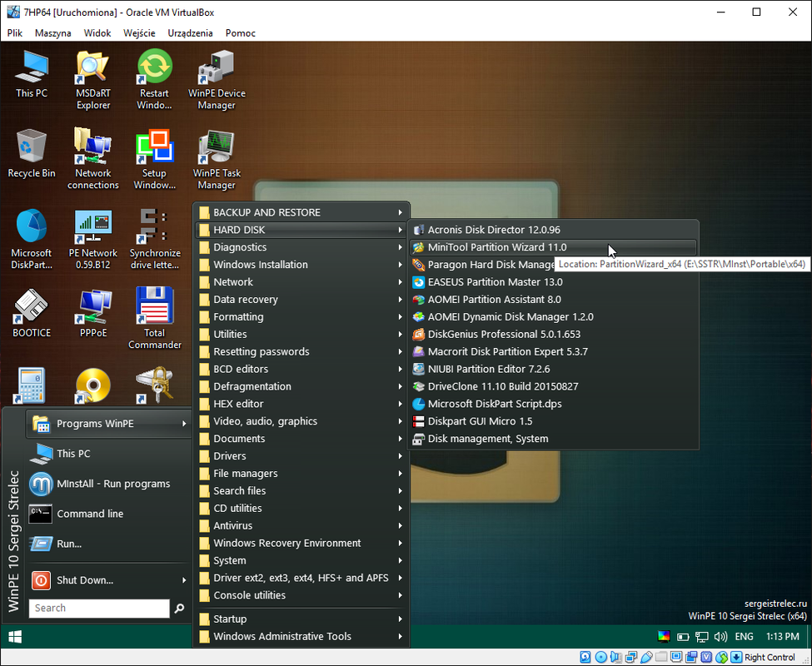Open This PC desktop icon

[31, 75]
